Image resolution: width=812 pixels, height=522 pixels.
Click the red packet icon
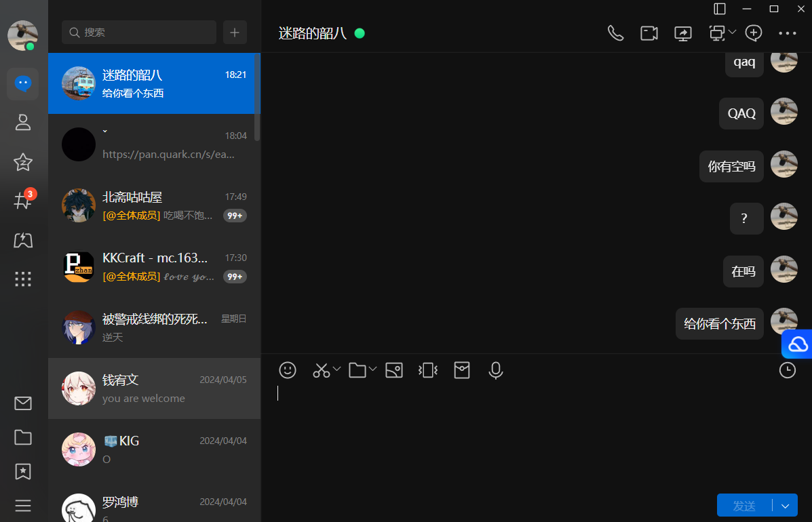tap(462, 370)
